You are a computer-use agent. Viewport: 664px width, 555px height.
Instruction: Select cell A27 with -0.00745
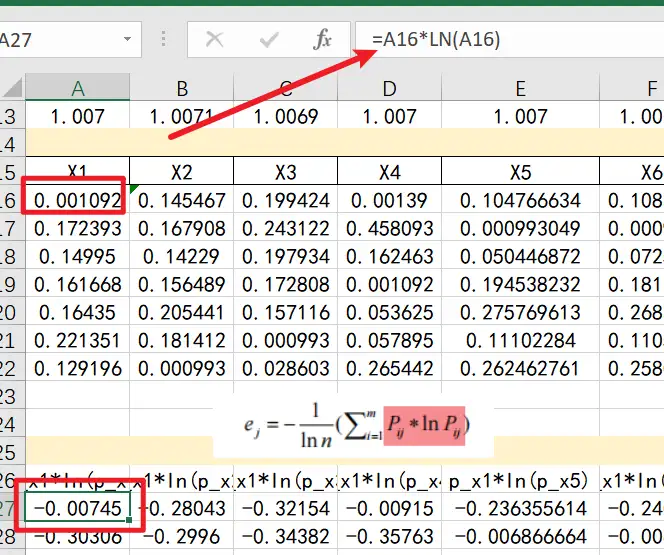[77, 508]
